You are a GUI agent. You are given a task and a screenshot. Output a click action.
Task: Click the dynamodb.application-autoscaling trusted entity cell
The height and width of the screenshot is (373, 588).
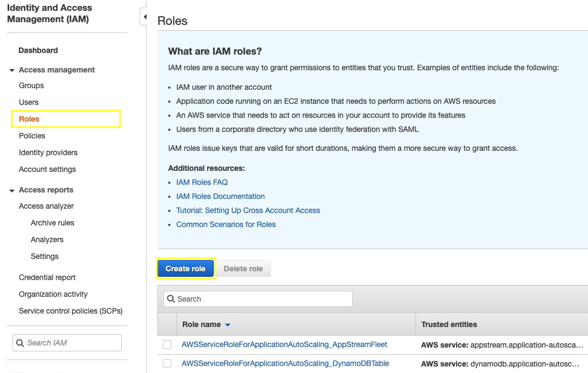tap(500, 364)
